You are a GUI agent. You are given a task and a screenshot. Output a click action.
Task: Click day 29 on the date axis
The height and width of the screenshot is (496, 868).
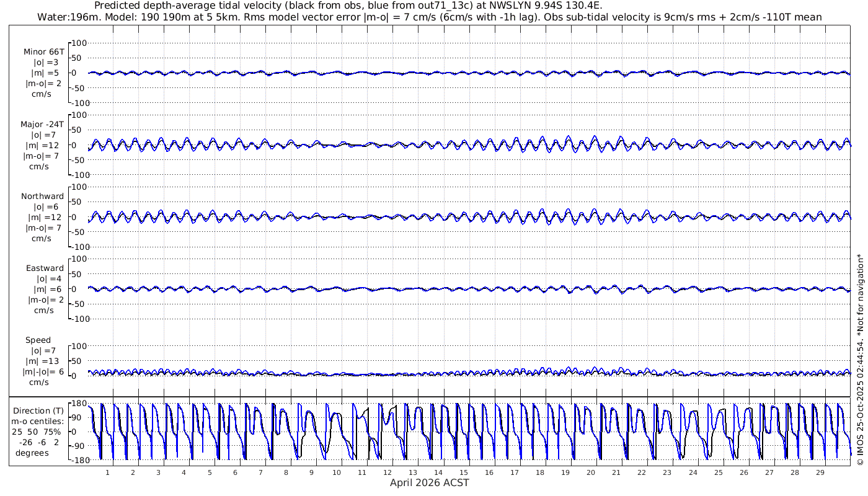tap(820, 472)
